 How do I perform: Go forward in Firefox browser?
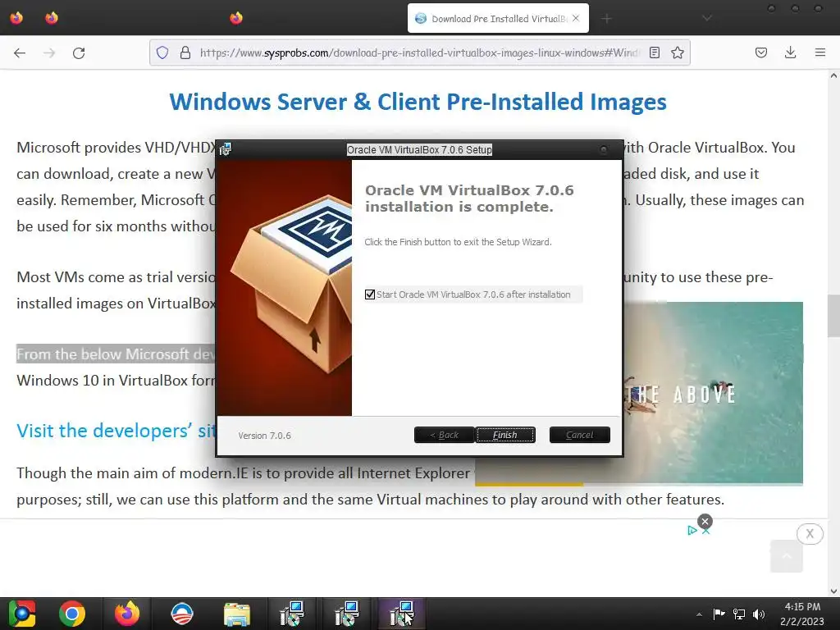point(49,52)
